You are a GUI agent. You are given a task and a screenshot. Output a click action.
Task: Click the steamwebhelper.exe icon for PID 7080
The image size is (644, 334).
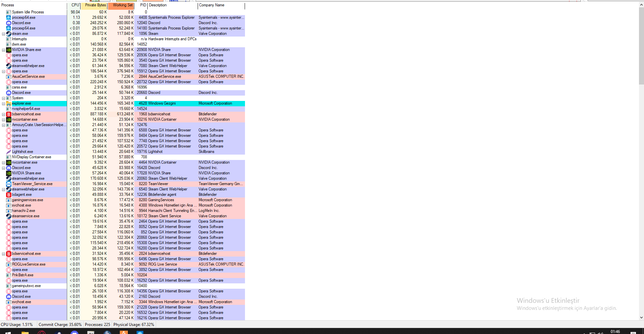9,66
